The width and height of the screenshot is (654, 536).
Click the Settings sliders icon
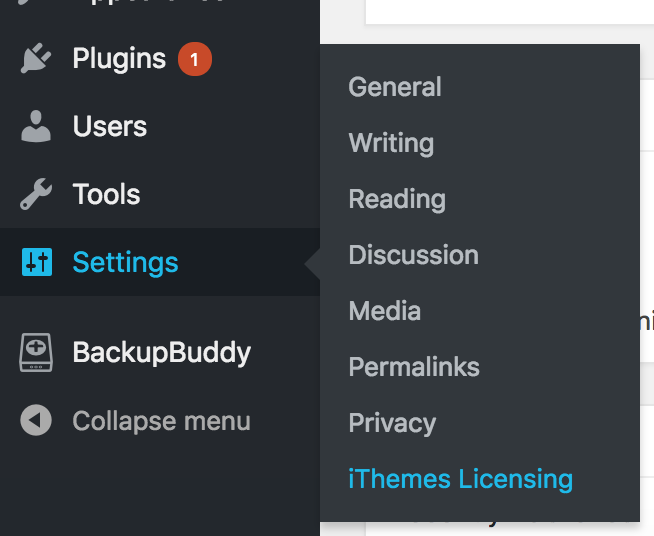pyautogui.click(x=37, y=262)
